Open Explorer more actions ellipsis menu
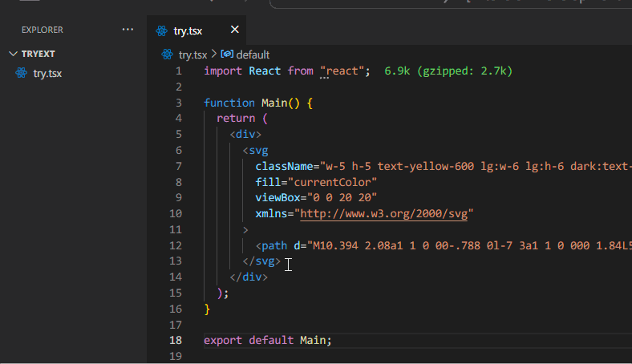The width and height of the screenshot is (632, 364). [128, 30]
